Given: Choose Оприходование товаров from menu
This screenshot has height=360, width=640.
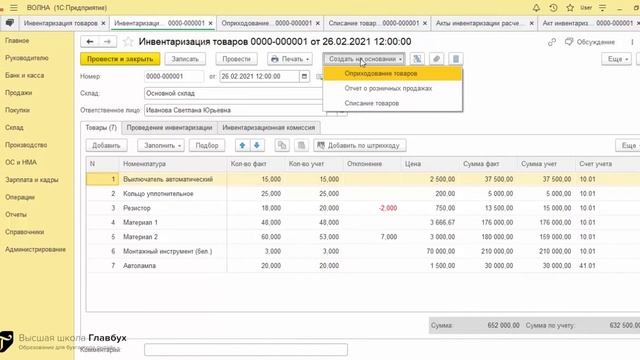Looking at the screenshot, I should coord(393,73).
